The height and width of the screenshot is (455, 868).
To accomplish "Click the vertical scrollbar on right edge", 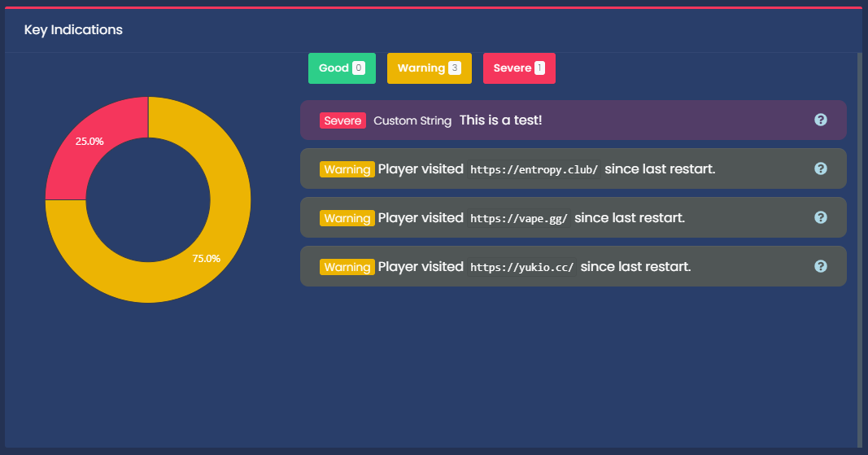I will coord(859,244).
